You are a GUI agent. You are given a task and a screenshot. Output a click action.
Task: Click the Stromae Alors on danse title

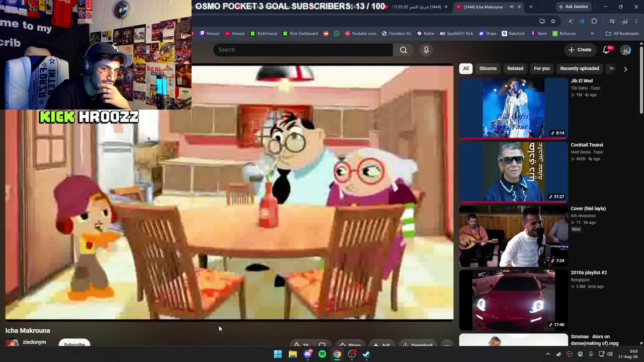click(x=595, y=340)
